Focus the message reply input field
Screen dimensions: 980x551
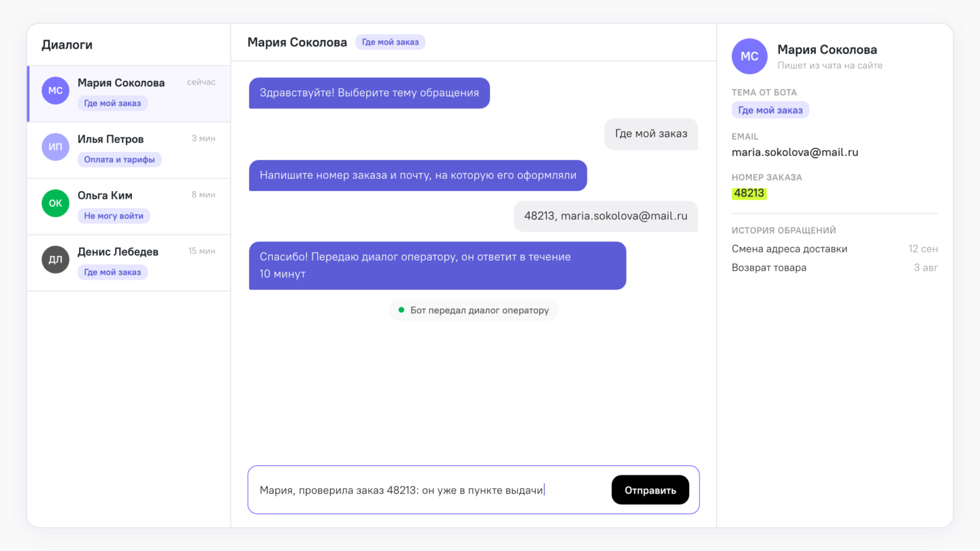point(474,490)
